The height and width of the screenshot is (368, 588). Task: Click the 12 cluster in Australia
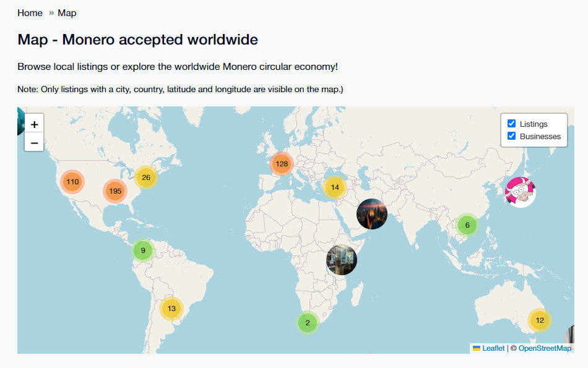[x=540, y=320]
